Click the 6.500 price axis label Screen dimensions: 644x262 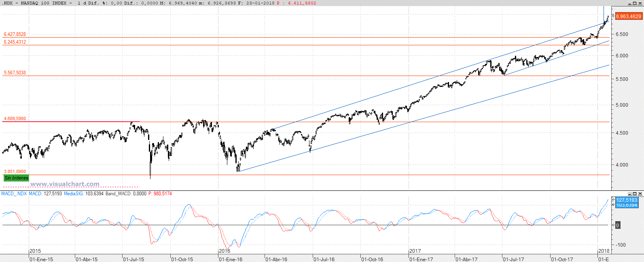(x=622, y=34)
